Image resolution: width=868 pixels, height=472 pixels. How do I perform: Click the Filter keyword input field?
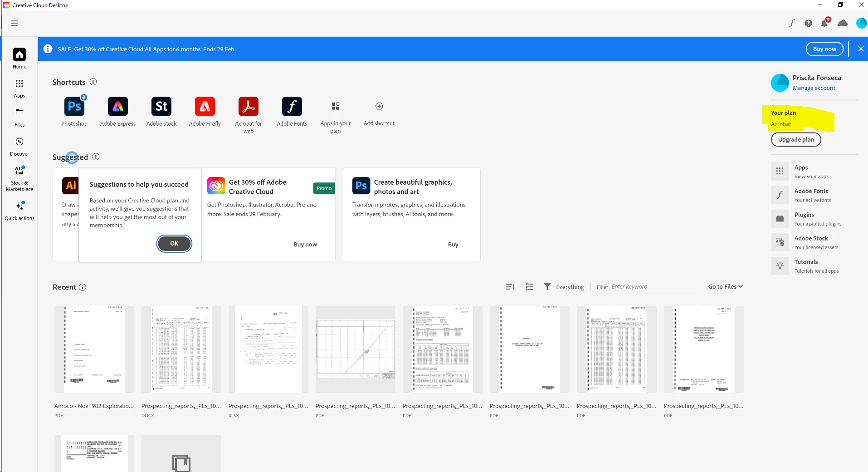(654, 286)
